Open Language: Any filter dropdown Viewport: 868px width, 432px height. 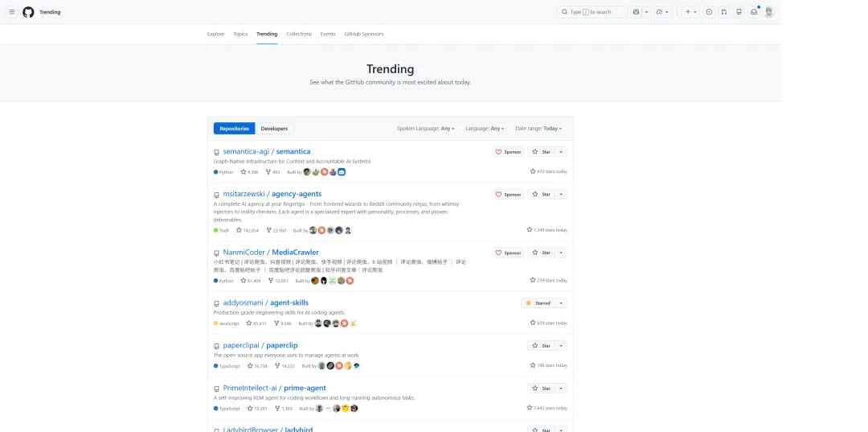point(485,129)
